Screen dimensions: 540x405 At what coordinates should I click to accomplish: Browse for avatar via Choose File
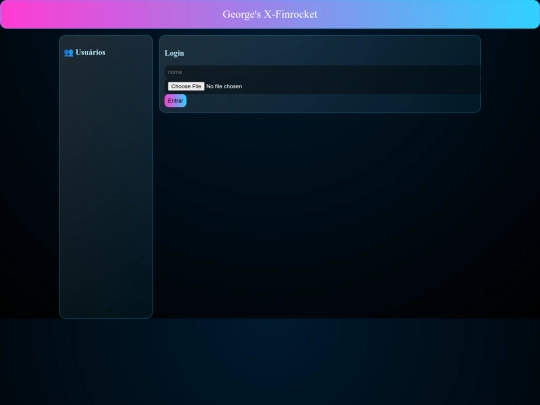186,86
